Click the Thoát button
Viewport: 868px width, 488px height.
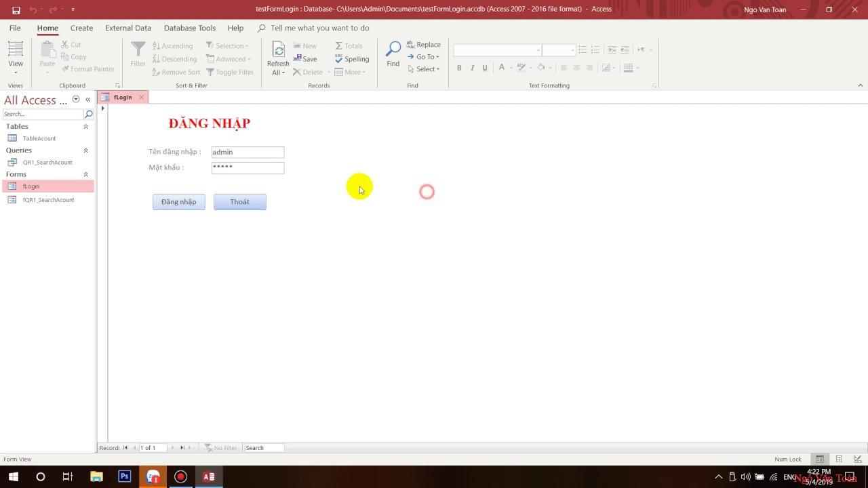point(240,202)
